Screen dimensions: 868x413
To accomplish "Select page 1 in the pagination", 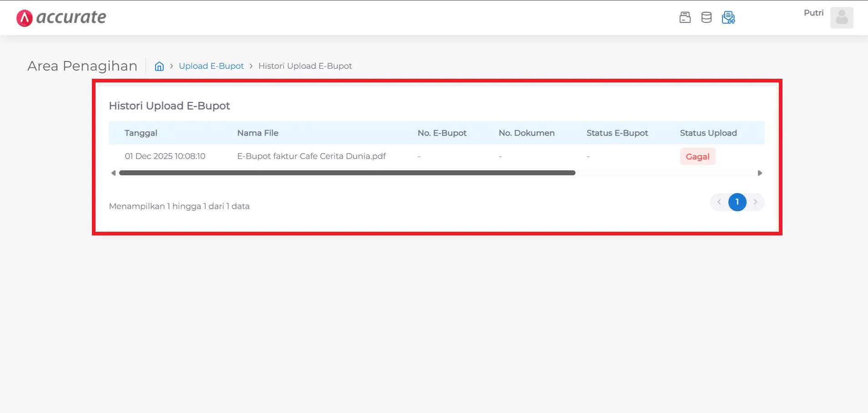I will pos(737,202).
